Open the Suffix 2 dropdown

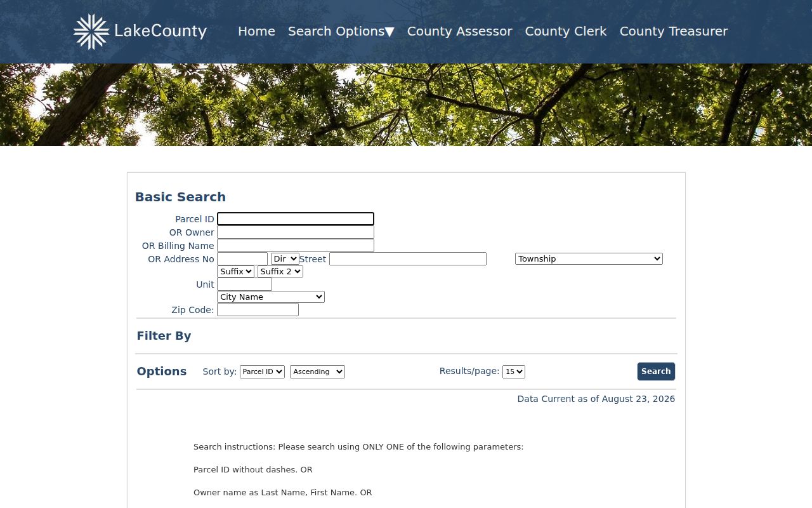(x=280, y=272)
